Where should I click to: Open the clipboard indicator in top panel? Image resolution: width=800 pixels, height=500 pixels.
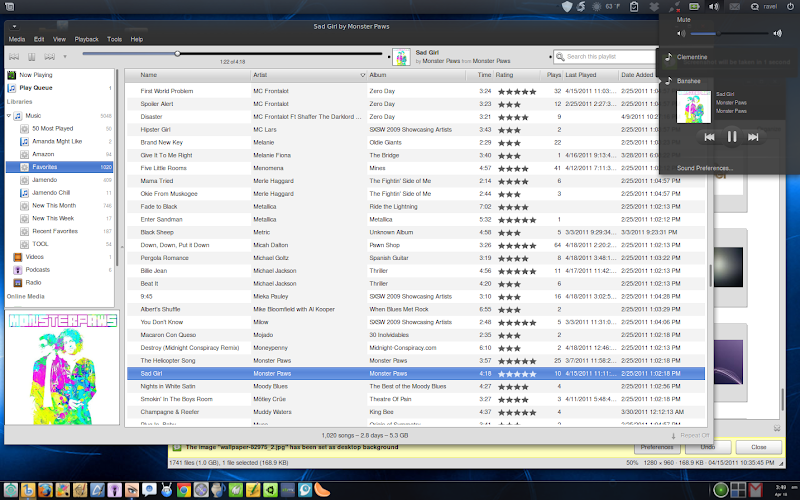pos(634,7)
